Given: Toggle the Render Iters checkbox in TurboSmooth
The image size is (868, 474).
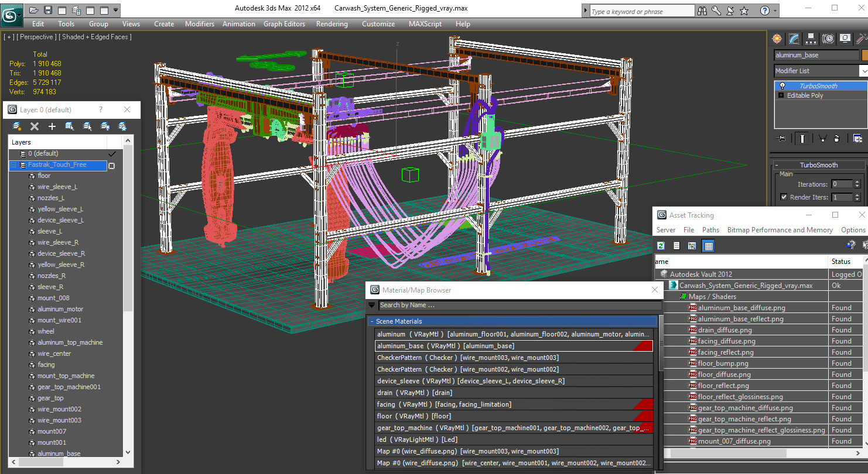Looking at the screenshot, I should pyautogui.click(x=784, y=197).
